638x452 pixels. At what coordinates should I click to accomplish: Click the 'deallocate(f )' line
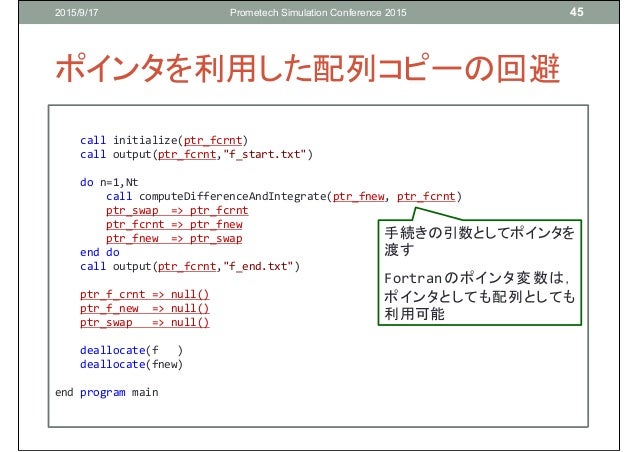click(x=131, y=350)
